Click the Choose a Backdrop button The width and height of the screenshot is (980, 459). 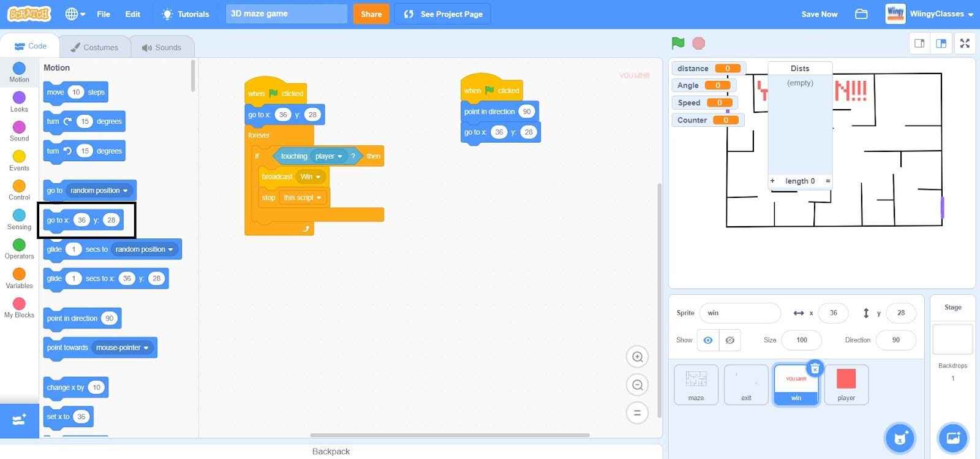click(x=953, y=438)
